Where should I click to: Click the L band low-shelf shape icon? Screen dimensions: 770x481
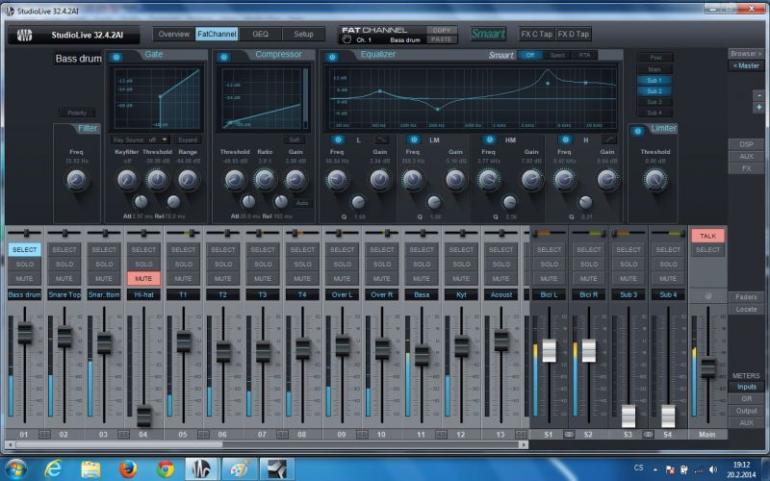tap(381, 141)
